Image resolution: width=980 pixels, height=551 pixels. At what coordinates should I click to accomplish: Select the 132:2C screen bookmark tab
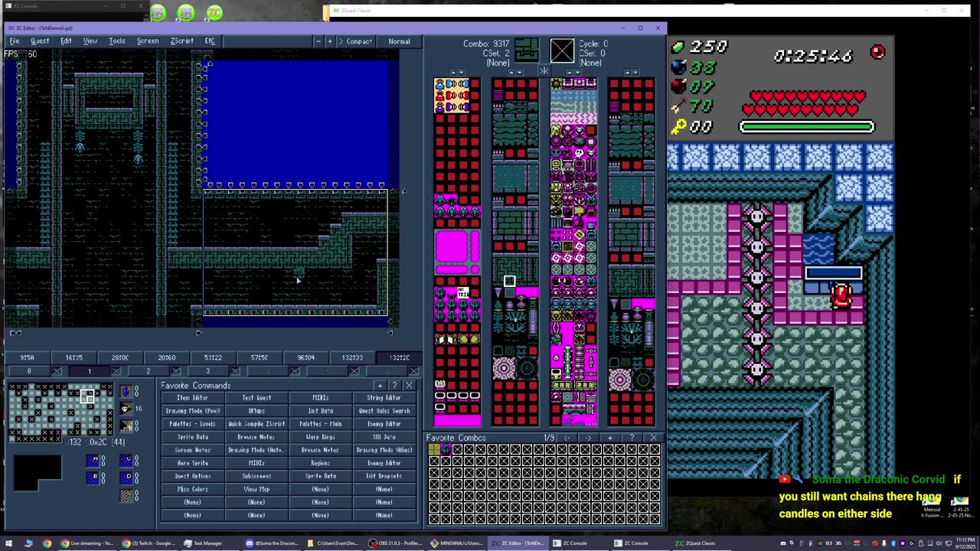point(399,357)
